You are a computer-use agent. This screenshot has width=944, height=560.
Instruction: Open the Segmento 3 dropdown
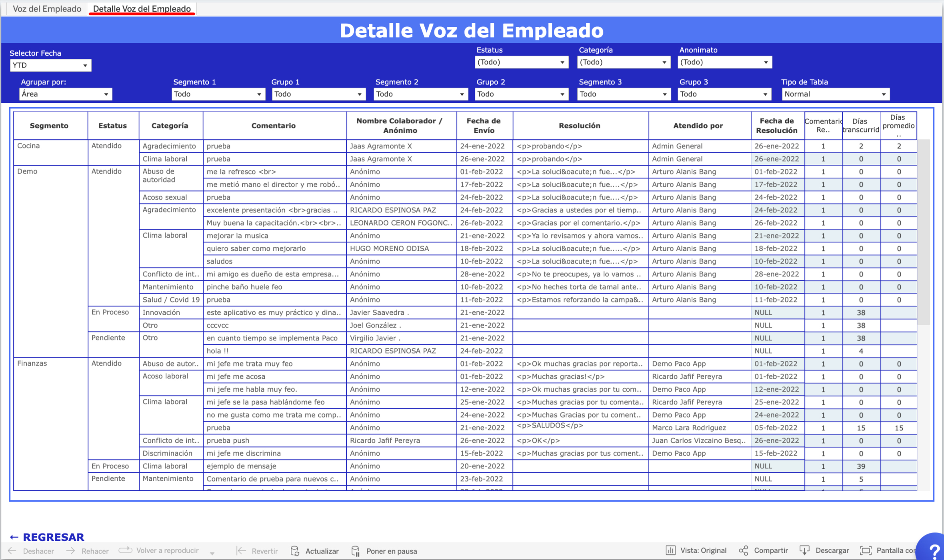624,94
